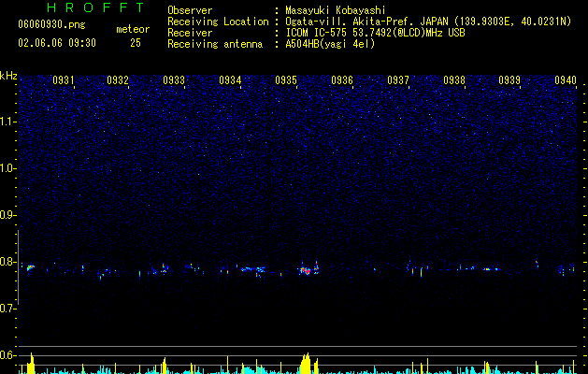Click time marker 0936
Screen dimensions: 588x374
[x=342, y=80]
